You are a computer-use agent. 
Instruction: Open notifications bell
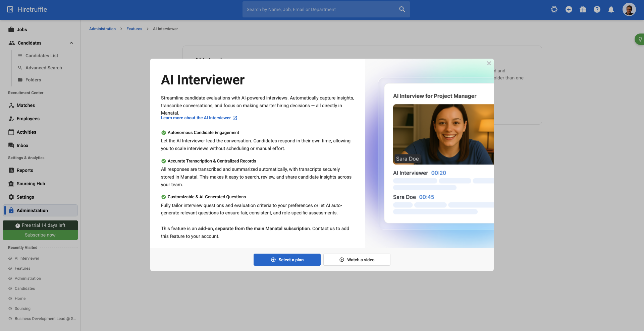(611, 9)
